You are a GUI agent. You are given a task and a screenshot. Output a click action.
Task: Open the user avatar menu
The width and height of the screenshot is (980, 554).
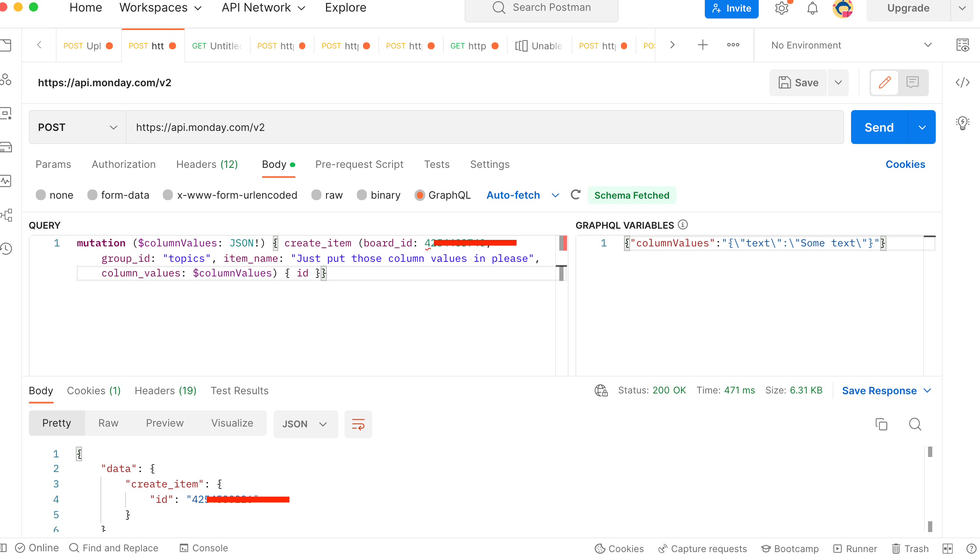[x=843, y=8]
